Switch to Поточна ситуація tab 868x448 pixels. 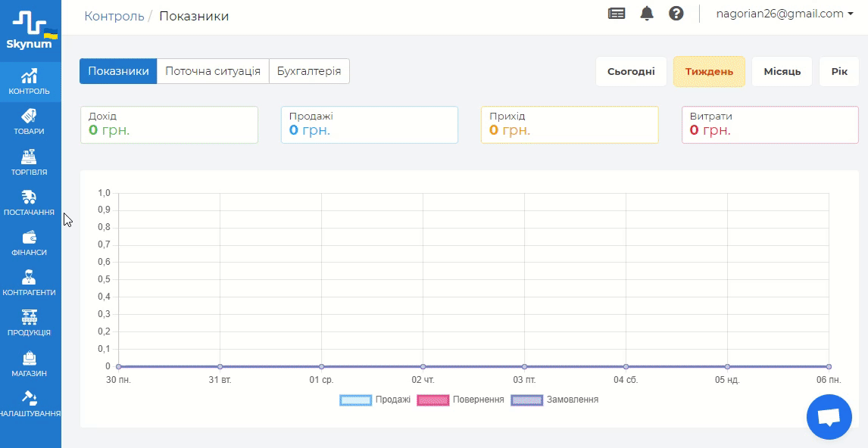[x=213, y=71]
